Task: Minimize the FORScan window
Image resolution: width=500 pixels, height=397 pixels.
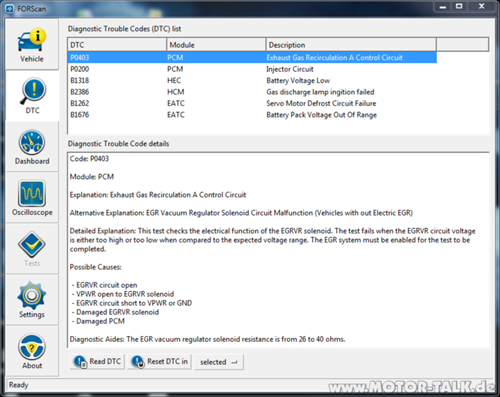Action: pyautogui.click(x=442, y=6)
